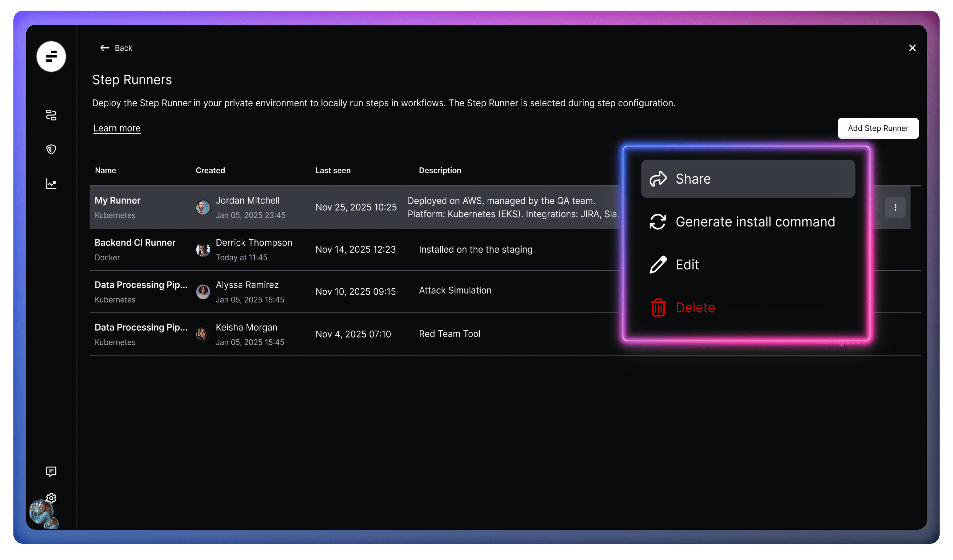Open the analytics chart sidebar icon

51,184
